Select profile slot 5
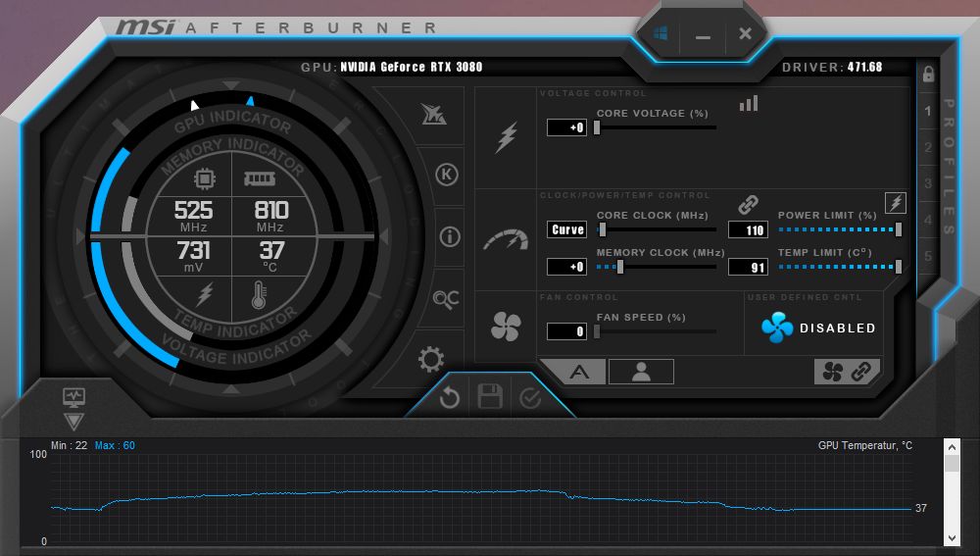The width and height of the screenshot is (980, 556). pyautogui.click(x=928, y=256)
